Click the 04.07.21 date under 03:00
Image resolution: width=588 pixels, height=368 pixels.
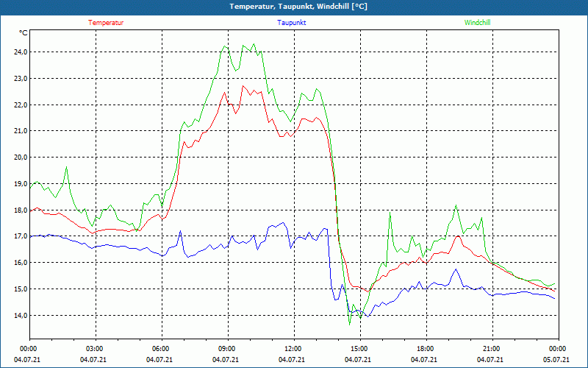(93, 360)
